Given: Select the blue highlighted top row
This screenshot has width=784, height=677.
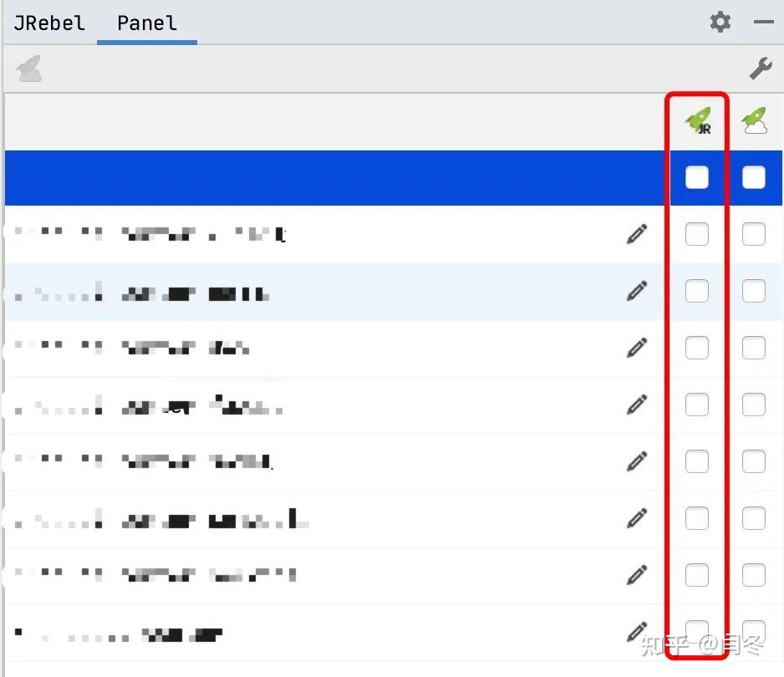Looking at the screenshot, I should click(x=393, y=177).
